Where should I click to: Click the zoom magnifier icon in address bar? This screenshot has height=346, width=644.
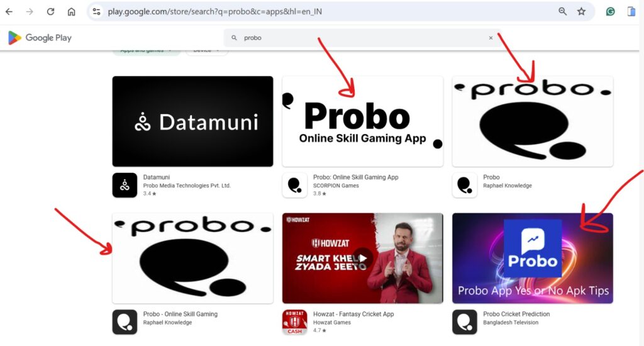pyautogui.click(x=562, y=11)
